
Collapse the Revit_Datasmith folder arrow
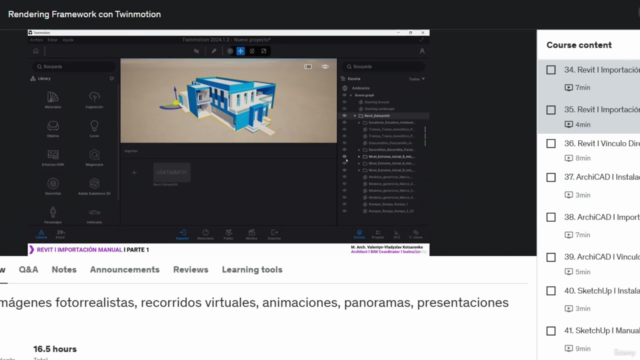(x=355, y=116)
